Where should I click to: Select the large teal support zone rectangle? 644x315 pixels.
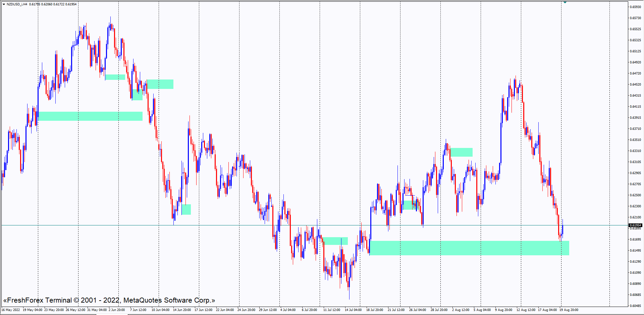(469, 248)
